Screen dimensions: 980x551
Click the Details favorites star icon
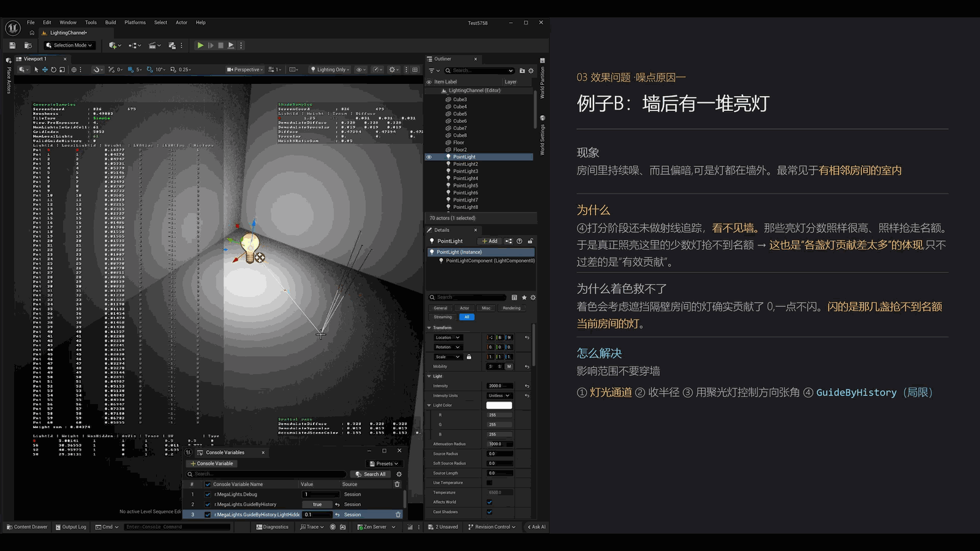coord(524,298)
